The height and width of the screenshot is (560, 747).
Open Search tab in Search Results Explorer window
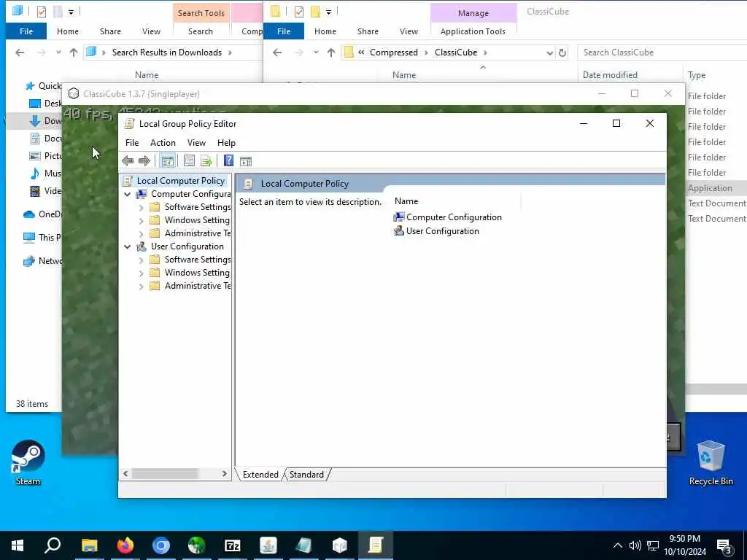(201, 31)
